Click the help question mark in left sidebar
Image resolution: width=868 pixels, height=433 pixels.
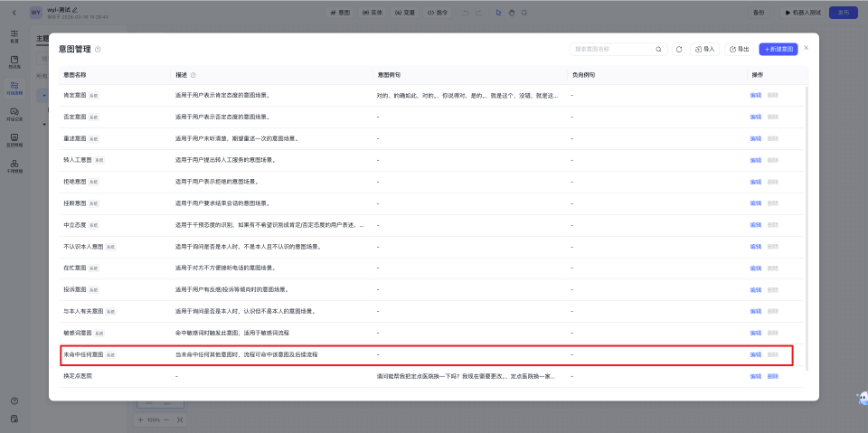coord(14,400)
